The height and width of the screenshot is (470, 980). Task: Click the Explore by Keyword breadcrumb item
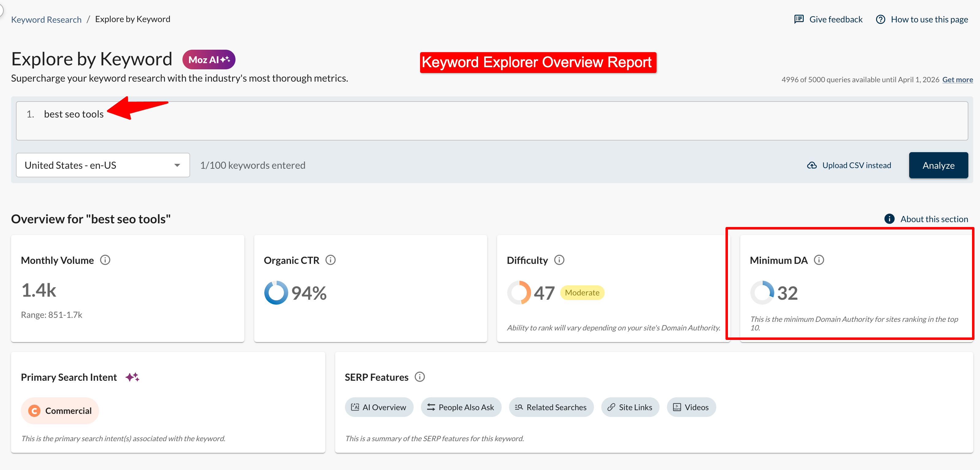132,19
